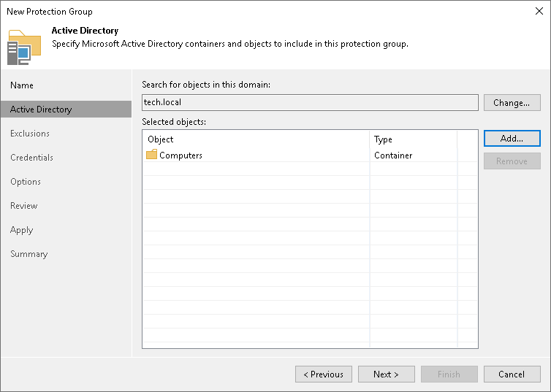Sort by the Type column header
Image resolution: width=551 pixels, height=392 pixels.
point(413,139)
